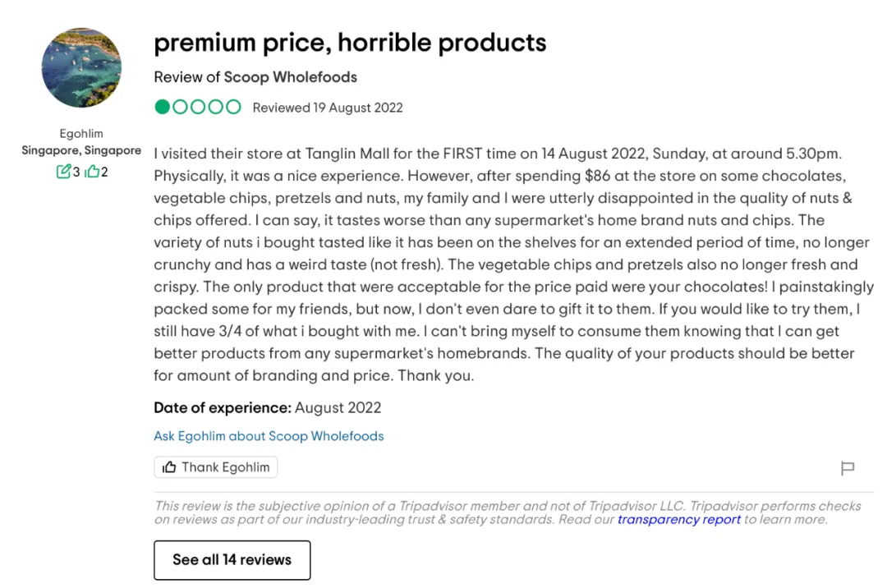Click the 'Date of experience: August 2022' line
887x588 pixels.
tap(267, 407)
